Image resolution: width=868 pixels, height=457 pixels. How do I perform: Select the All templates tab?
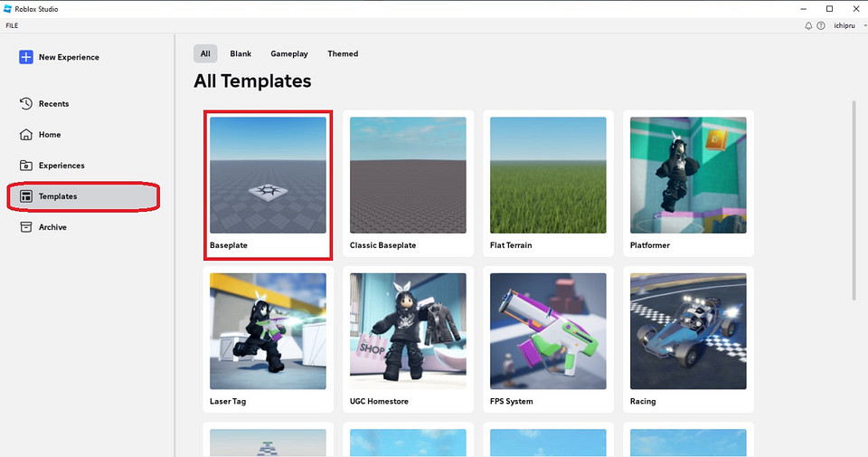tap(205, 54)
